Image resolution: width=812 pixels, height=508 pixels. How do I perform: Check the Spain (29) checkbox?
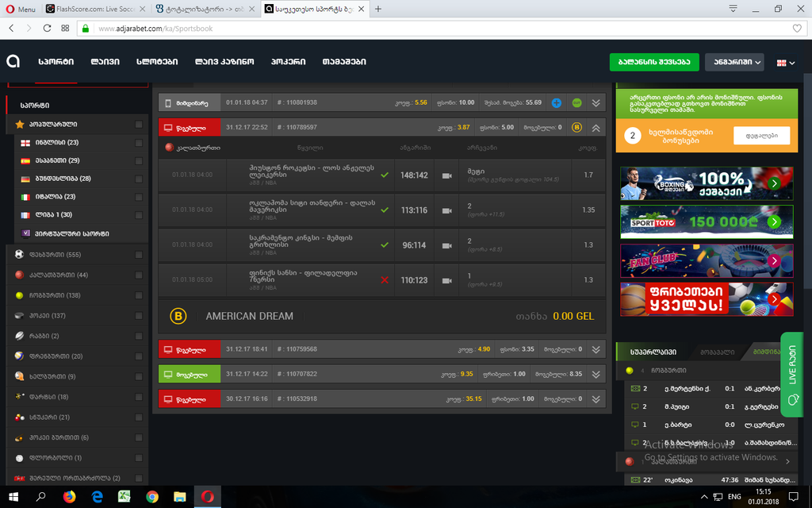(138, 160)
